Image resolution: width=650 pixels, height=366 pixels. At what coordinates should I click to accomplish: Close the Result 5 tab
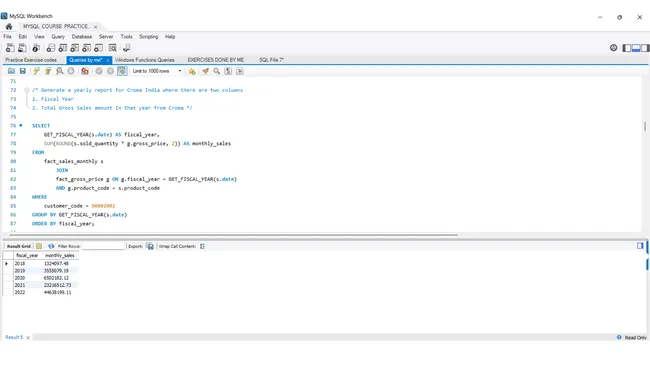coord(28,338)
